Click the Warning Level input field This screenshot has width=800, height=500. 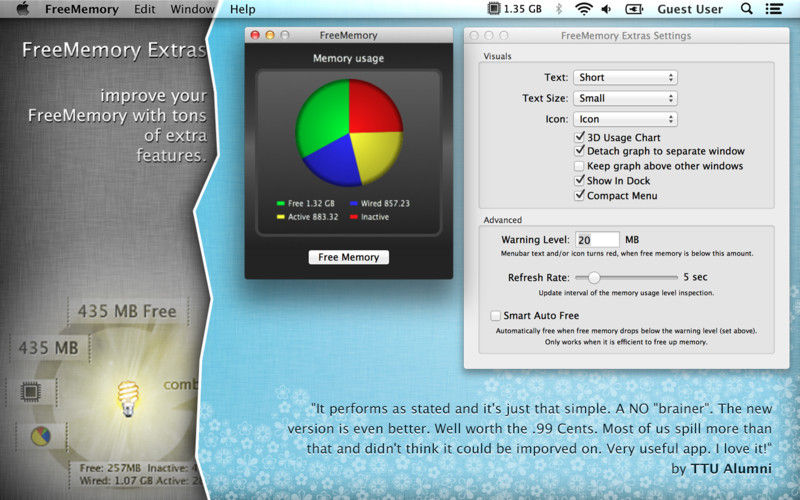(597, 240)
